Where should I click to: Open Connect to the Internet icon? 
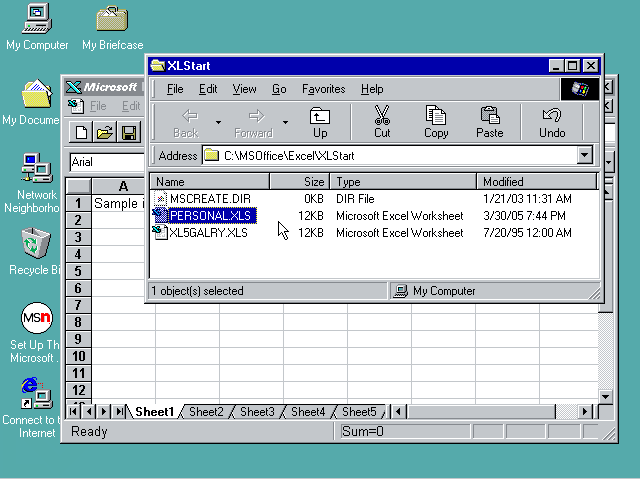click(x=37, y=393)
